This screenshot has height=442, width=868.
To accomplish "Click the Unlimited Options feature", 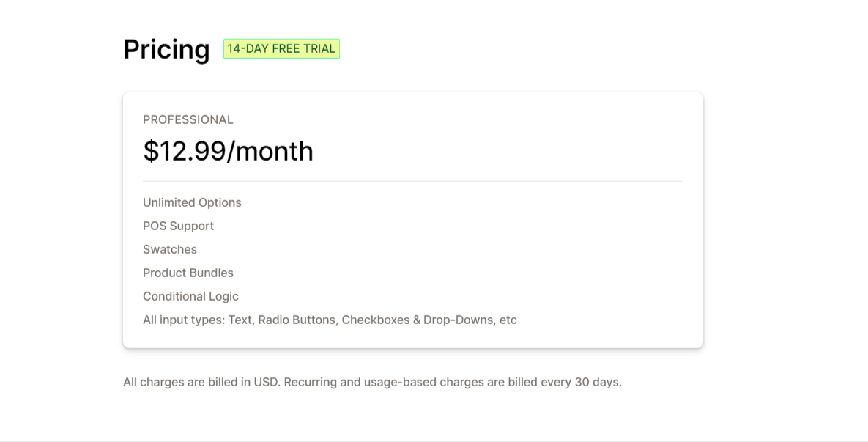I will click(192, 203).
